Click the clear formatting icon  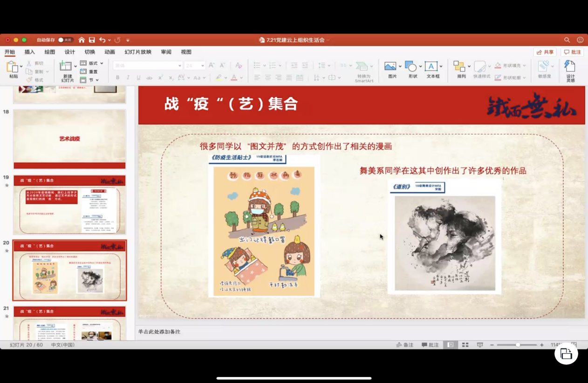pyautogui.click(x=239, y=65)
